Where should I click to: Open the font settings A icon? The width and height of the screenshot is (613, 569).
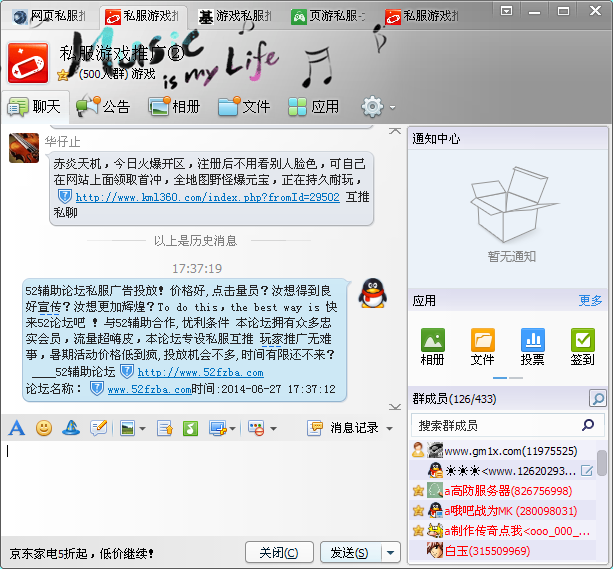[16, 428]
